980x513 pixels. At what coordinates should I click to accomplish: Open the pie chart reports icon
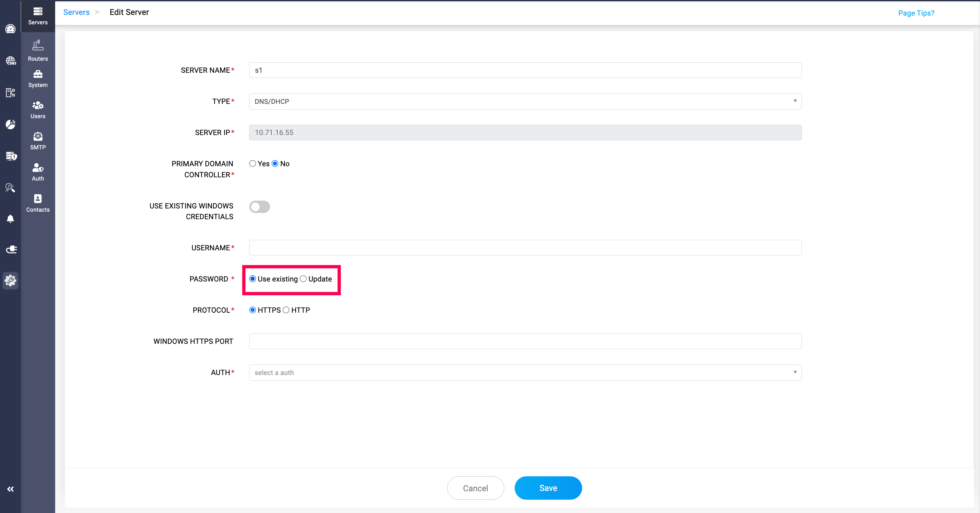[10, 124]
